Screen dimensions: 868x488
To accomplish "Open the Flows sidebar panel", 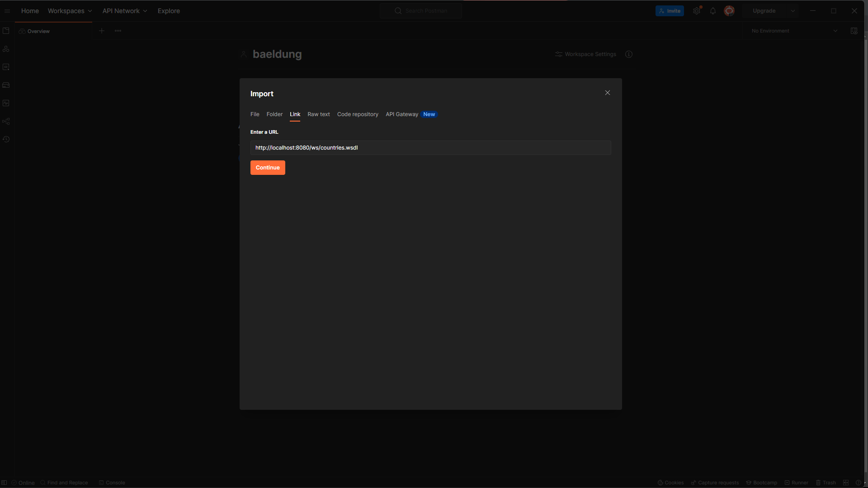I will pyautogui.click(x=6, y=121).
